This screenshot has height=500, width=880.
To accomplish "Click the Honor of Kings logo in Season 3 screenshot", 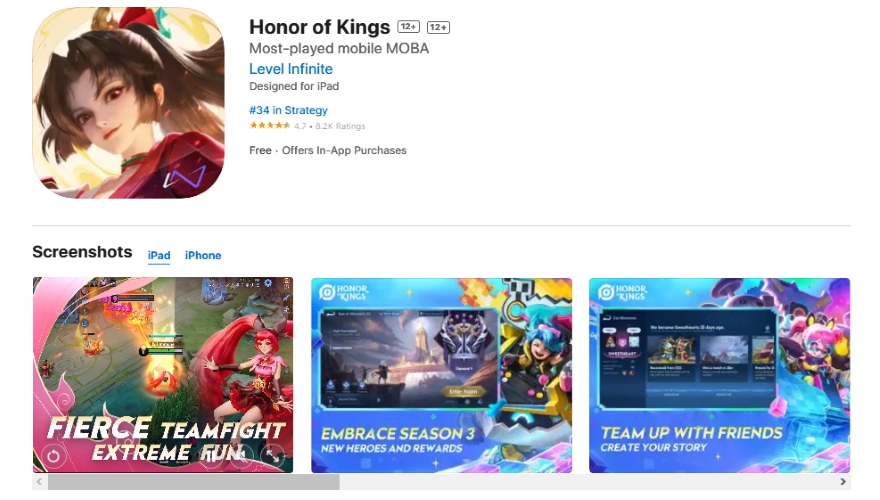I will (343, 292).
